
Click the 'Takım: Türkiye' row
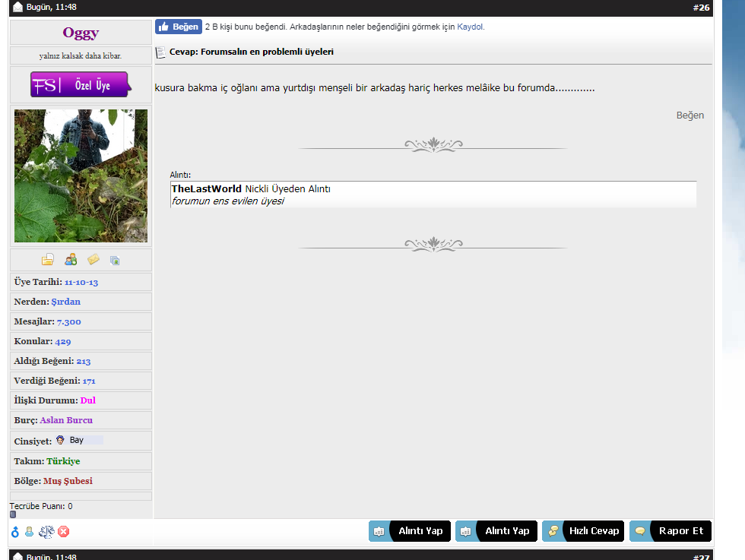(x=81, y=461)
